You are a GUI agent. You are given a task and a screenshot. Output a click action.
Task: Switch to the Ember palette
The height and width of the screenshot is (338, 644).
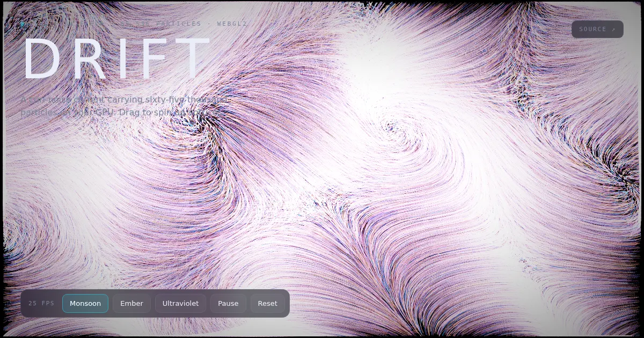[131, 303]
